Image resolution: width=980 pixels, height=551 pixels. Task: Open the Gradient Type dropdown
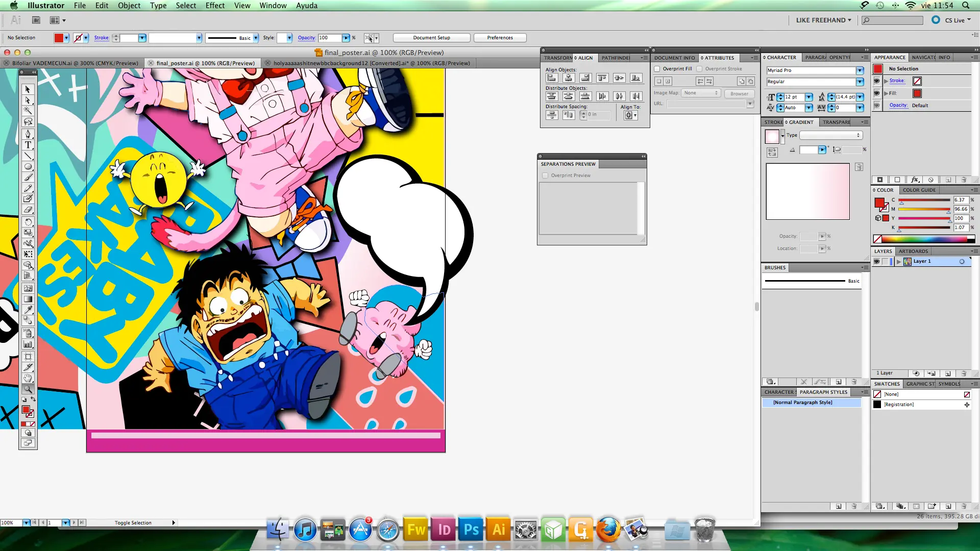[x=831, y=135]
